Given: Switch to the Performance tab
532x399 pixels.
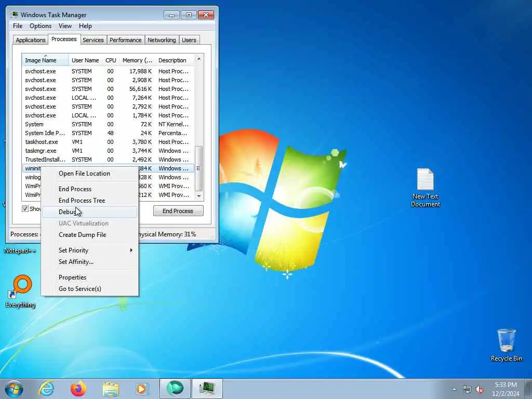Looking at the screenshot, I should pyautogui.click(x=125, y=40).
